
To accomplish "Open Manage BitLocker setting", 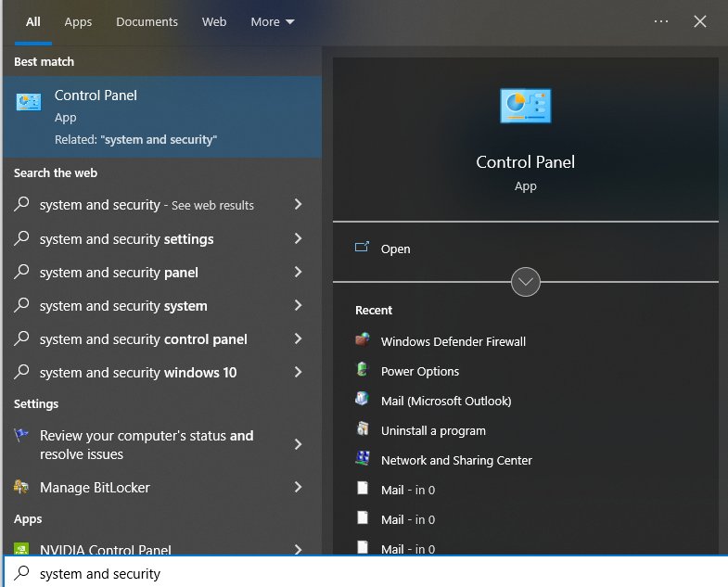I will coord(162,487).
